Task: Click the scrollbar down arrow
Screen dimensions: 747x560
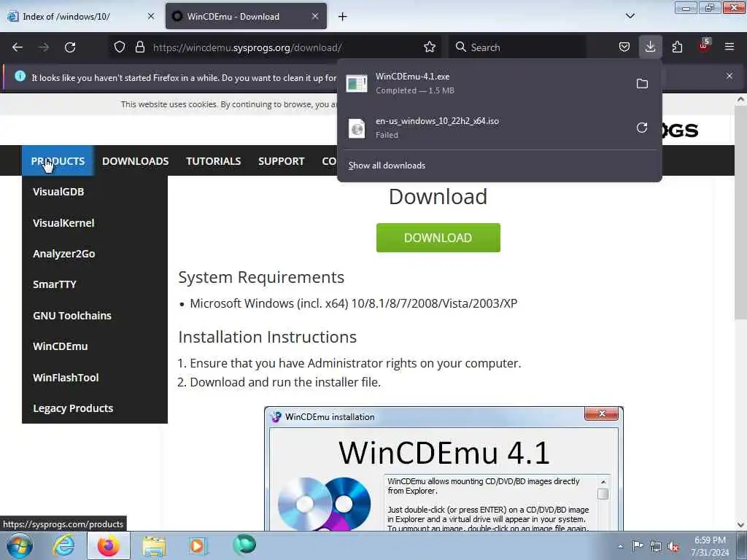Action: click(x=740, y=525)
